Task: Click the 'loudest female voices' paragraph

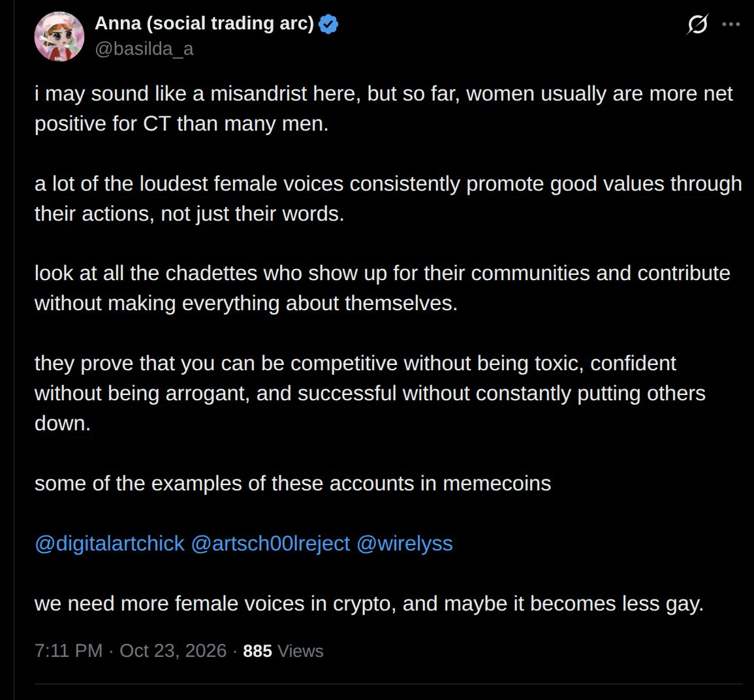Action: [388, 199]
